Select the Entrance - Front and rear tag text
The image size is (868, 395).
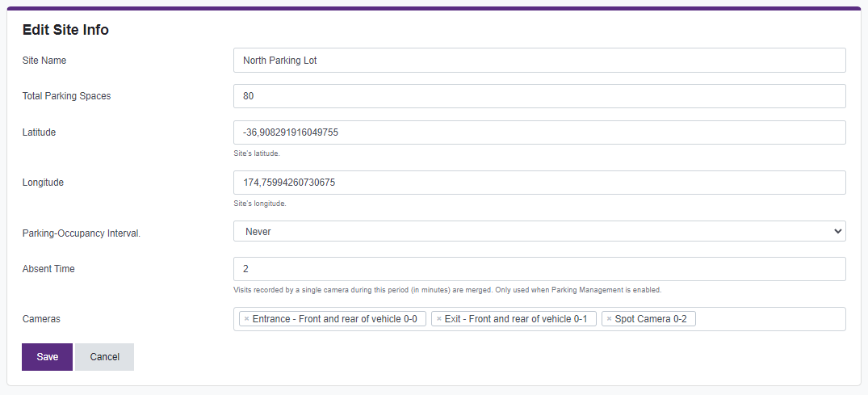(x=334, y=319)
